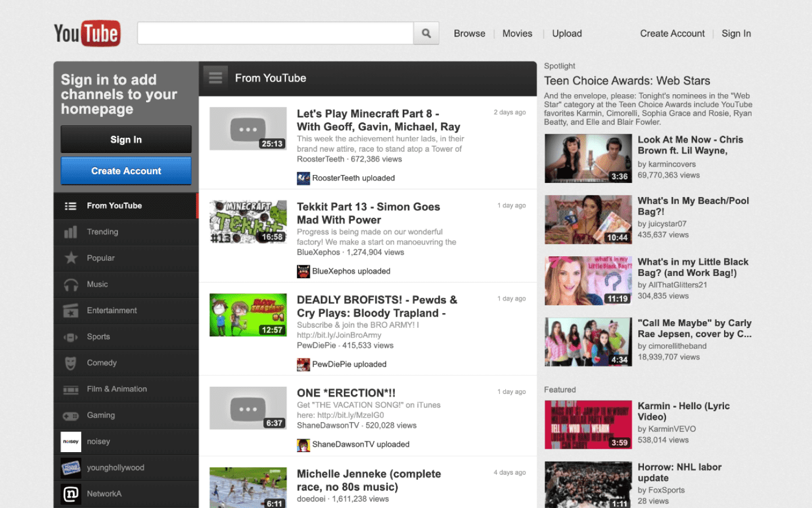Open Tekkit Part 13 - Simon Goes Mad title
Image resolution: width=812 pixels, height=508 pixels.
(x=368, y=213)
